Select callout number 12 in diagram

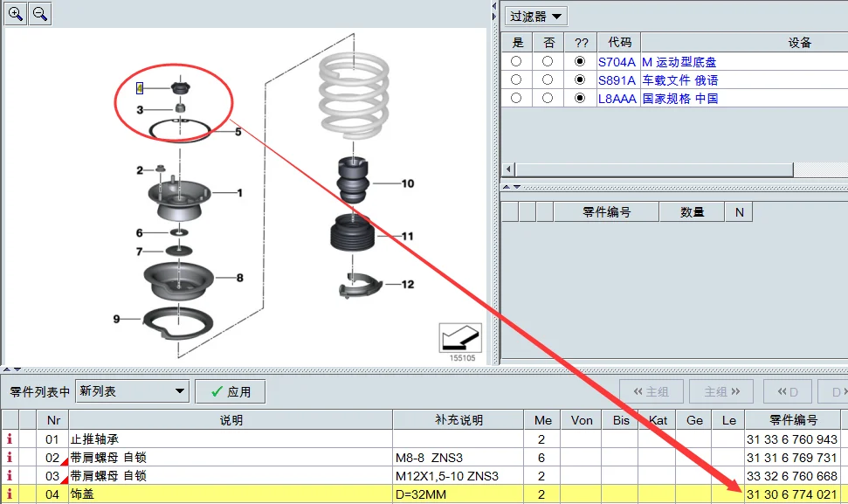tap(408, 285)
